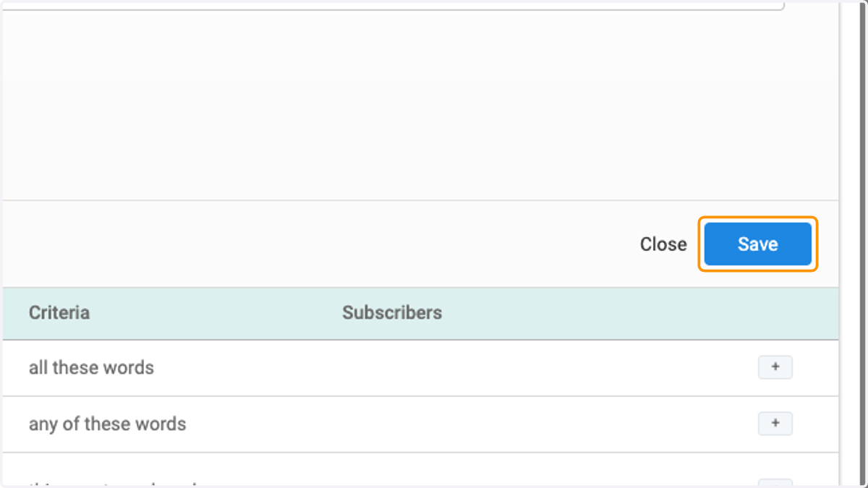Select the "all these words" criteria row
This screenshot has width=868, height=488.
coord(420,368)
